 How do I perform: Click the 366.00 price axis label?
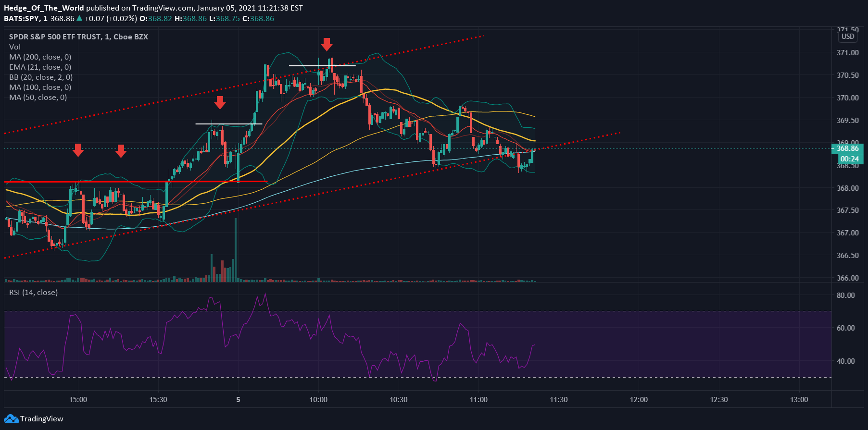[848, 278]
